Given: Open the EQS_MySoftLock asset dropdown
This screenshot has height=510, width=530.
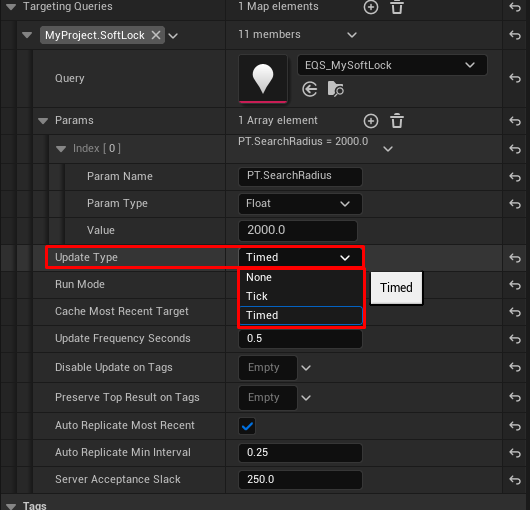Looking at the screenshot, I should coord(392,65).
